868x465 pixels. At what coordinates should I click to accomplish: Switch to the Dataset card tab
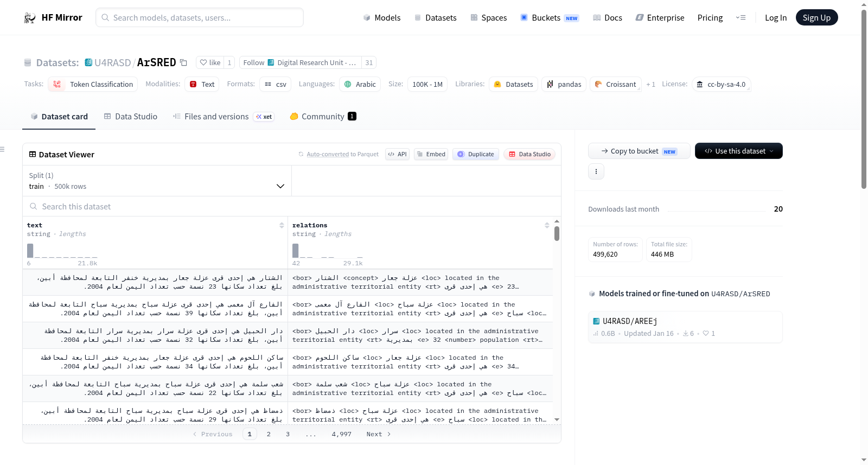pyautogui.click(x=59, y=116)
